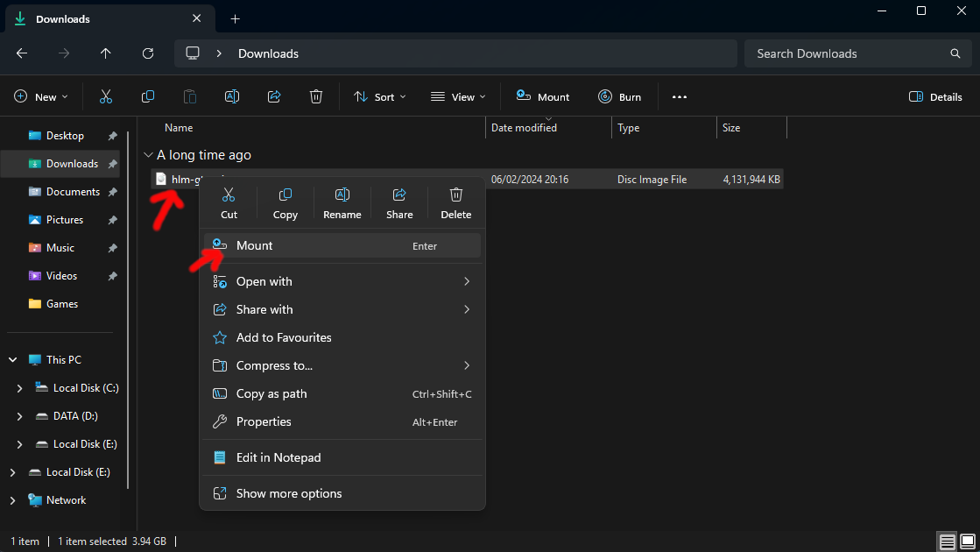This screenshot has width=980, height=552.
Task: Refresh the Downloads folder
Action: click(x=148, y=53)
